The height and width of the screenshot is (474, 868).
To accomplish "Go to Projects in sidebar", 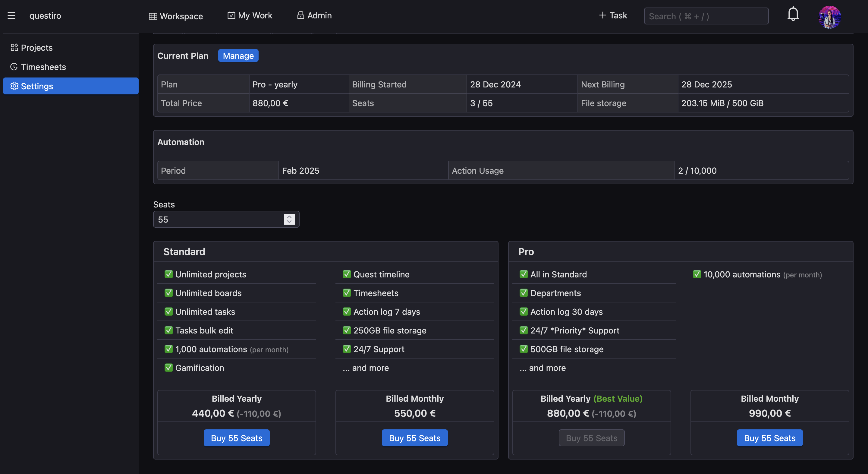I will tap(71, 48).
